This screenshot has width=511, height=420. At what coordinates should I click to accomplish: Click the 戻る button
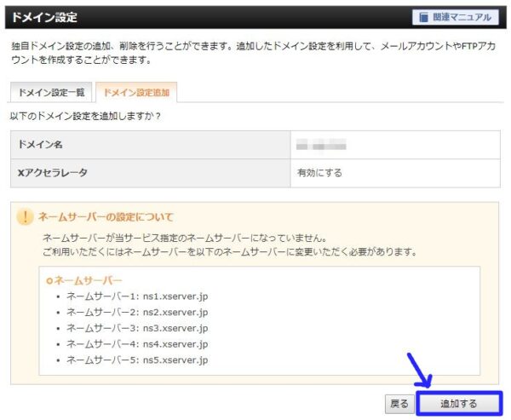click(x=399, y=404)
